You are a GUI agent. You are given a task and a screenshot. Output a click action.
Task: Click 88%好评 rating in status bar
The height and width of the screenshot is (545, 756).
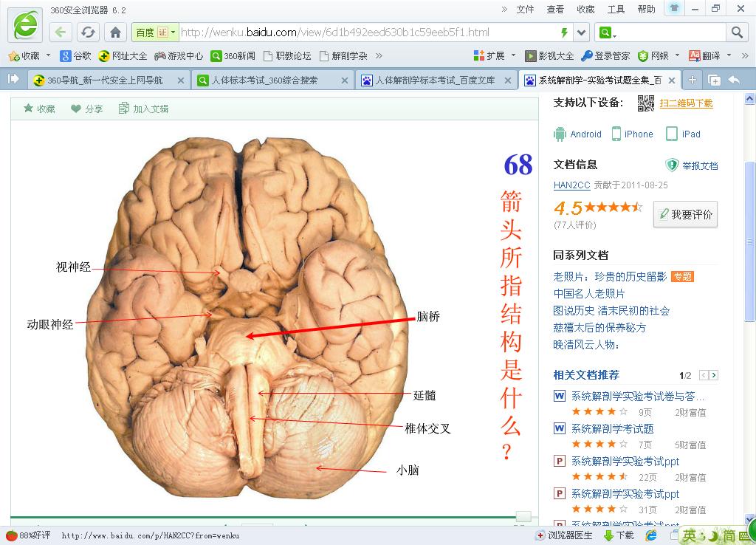28,535
